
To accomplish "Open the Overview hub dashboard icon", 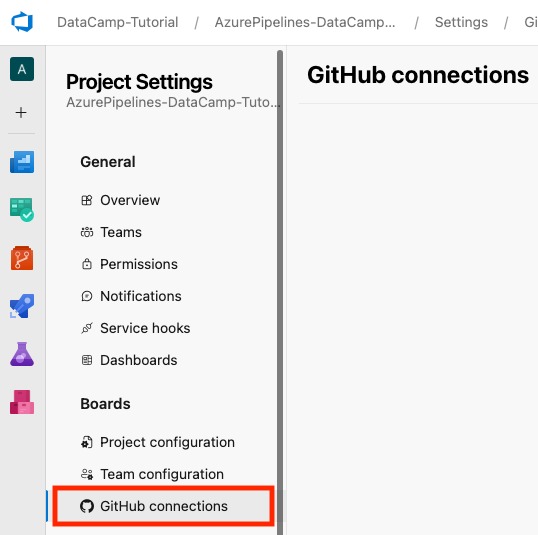I will [22, 162].
